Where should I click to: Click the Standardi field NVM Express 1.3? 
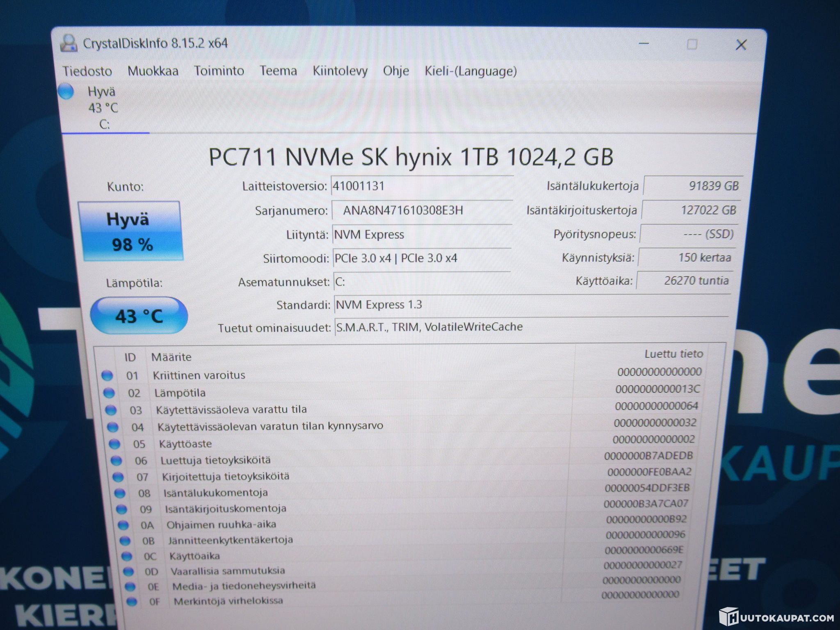click(532, 305)
